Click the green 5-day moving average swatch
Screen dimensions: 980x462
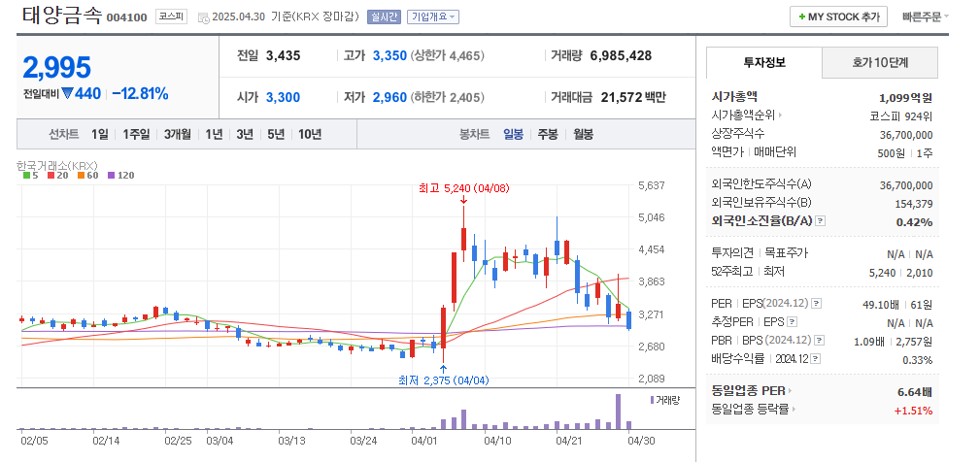[26, 176]
